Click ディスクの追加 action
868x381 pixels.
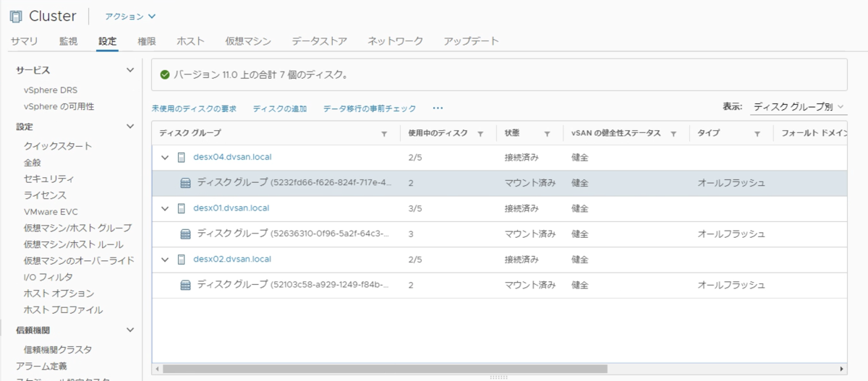point(280,108)
